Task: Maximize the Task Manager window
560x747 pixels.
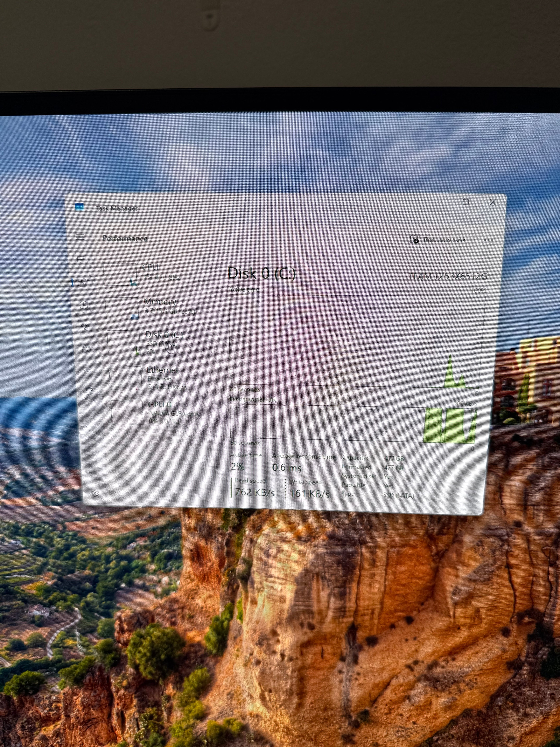Action: click(x=466, y=202)
